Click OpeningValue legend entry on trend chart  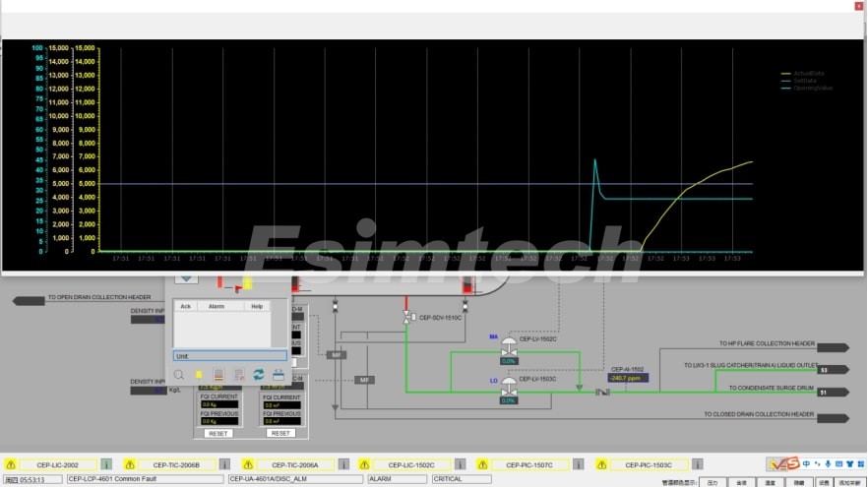pos(807,88)
